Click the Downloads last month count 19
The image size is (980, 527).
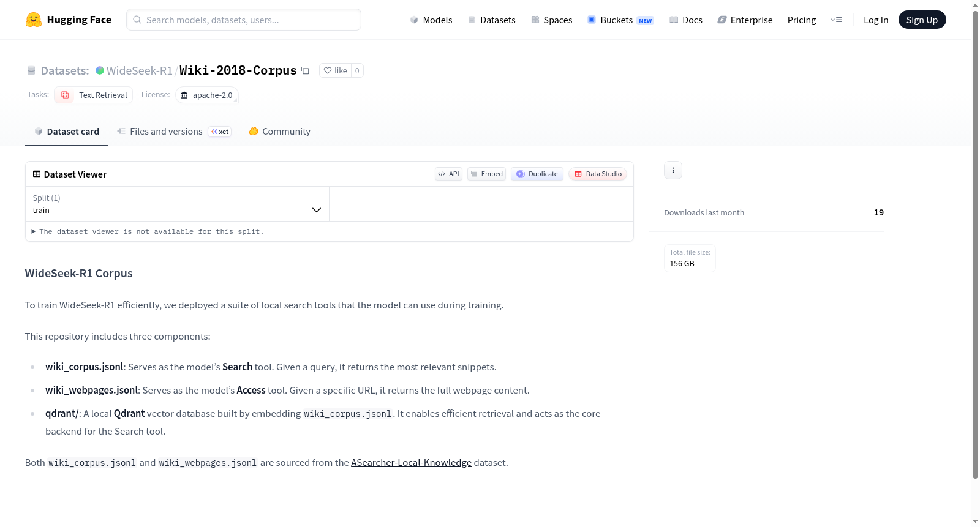click(x=879, y=212)
